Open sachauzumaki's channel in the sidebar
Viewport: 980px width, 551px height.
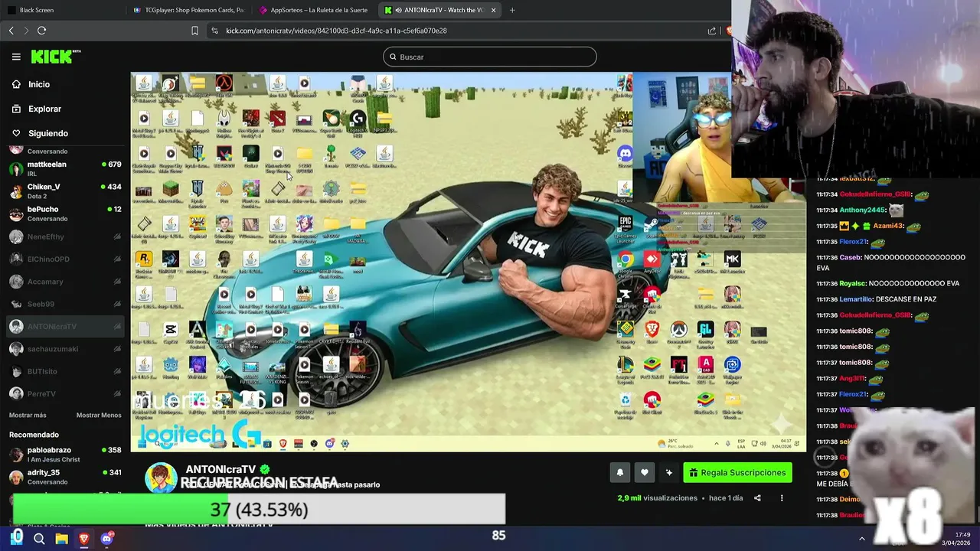[x=65, y=349]
